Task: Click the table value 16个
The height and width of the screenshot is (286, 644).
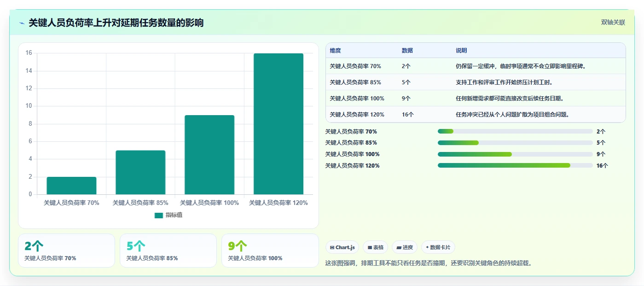Action: pos(407,115)
